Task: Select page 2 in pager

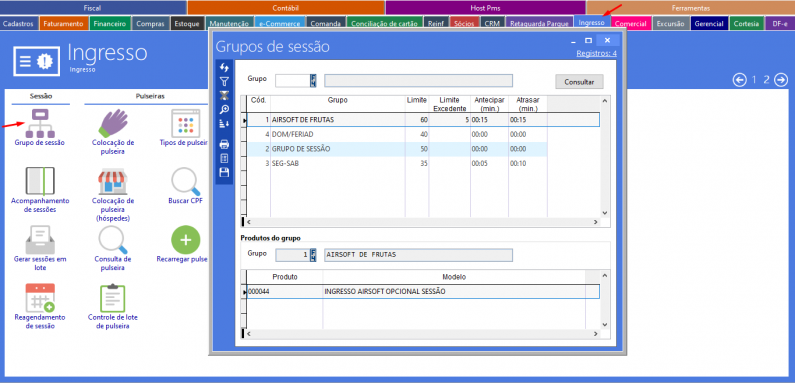Action: click(x=767, y=80)
